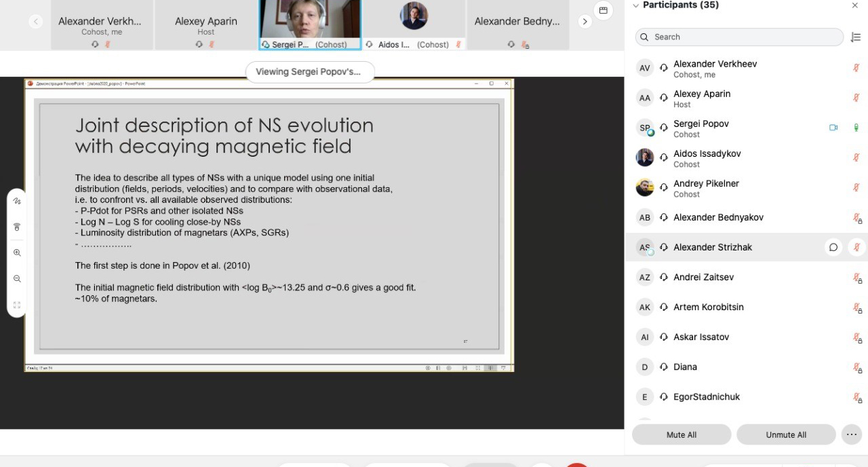Select the annotate squiggle tool
The height and width of the screenshot is (467, 868).
click(x=17, y=201)
